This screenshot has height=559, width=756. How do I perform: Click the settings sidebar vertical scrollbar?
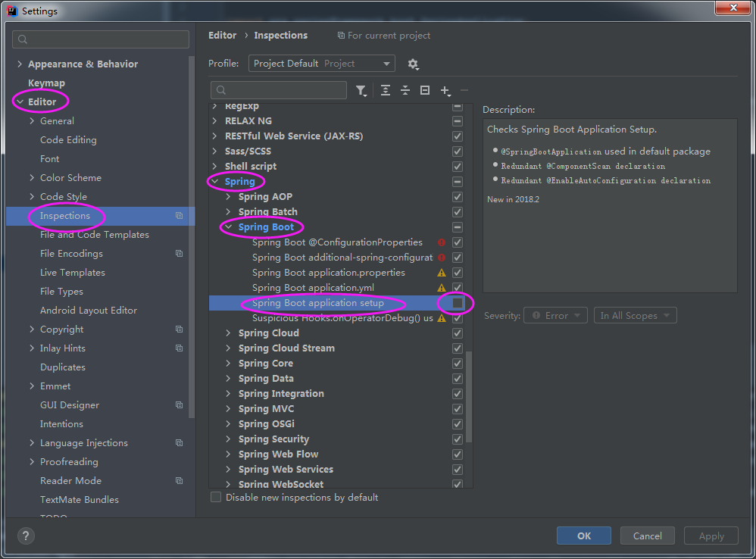pos(192,236)
